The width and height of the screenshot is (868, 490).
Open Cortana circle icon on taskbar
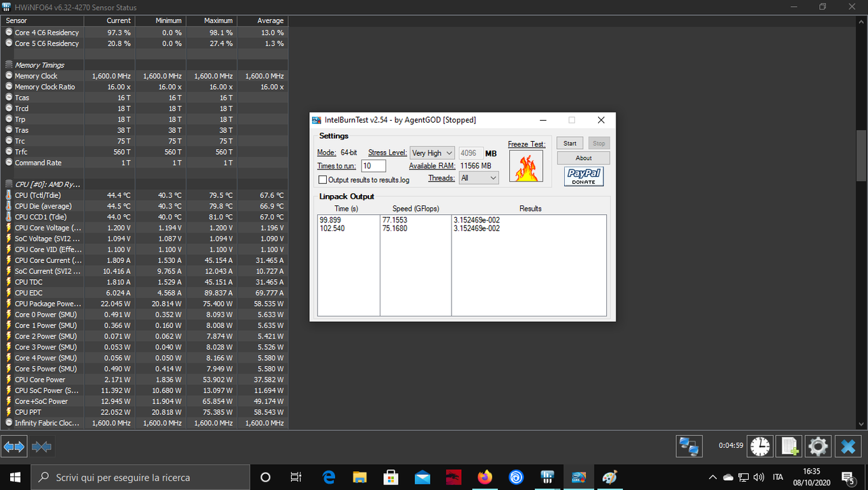[265, 477]
